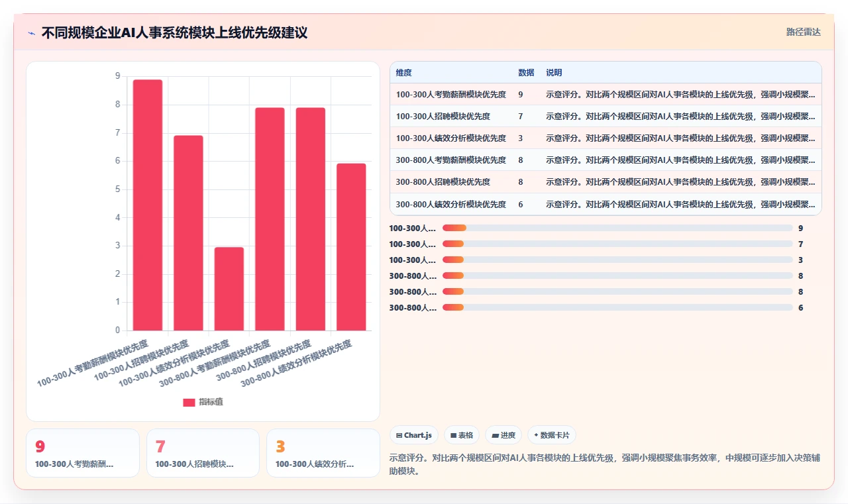Viewport: 848px width, 504px height.
Task: Click the 维度 column header
Action: pos(403,73)
